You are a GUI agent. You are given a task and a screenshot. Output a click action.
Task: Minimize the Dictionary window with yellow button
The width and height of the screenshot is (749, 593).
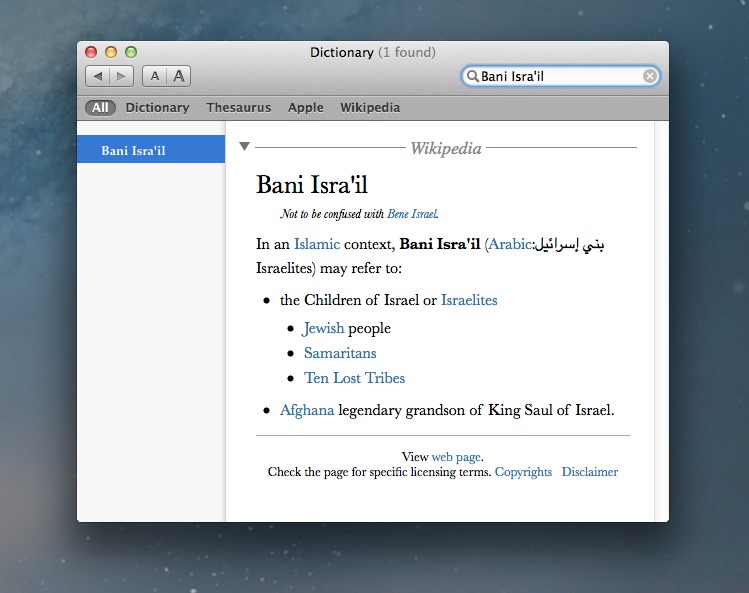pyautogui.click(x=111, y=52)
